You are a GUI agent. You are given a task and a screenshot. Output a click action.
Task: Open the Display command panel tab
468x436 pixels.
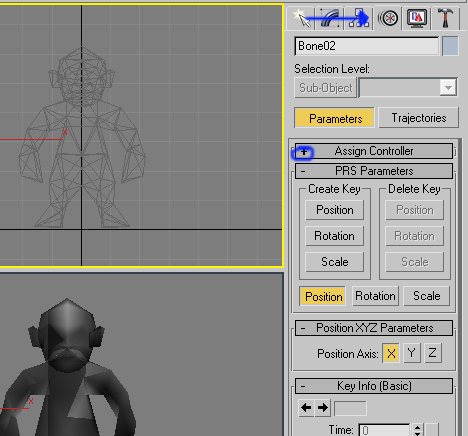click(x=417, y=18)
